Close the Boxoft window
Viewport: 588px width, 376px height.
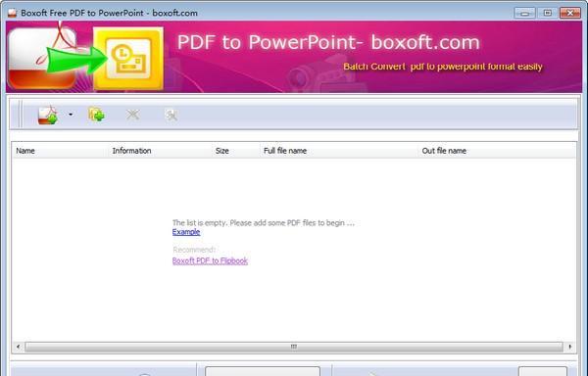[x=570, y=13]
